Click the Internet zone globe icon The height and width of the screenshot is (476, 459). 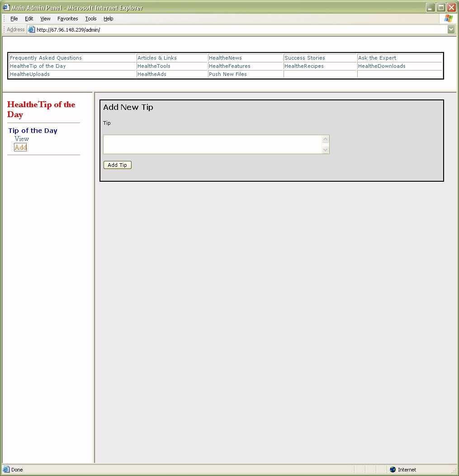(393, 470)
